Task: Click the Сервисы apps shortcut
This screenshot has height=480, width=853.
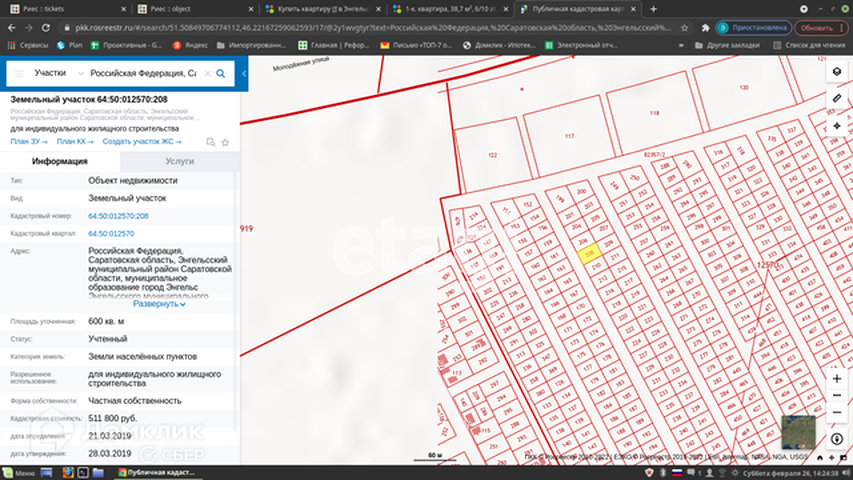Action: [x=28, y=45]
